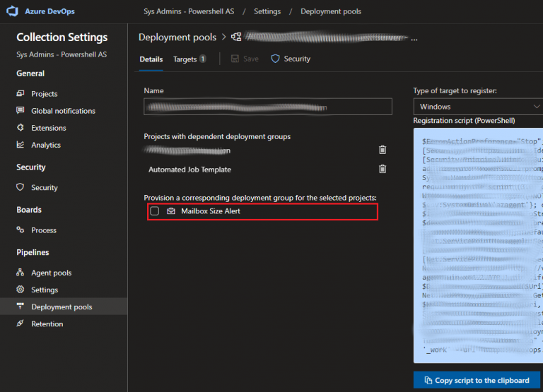Screen dimensions: 543x392
Task: Click the clipboard copy icon
Action: (x=428, y=380)
